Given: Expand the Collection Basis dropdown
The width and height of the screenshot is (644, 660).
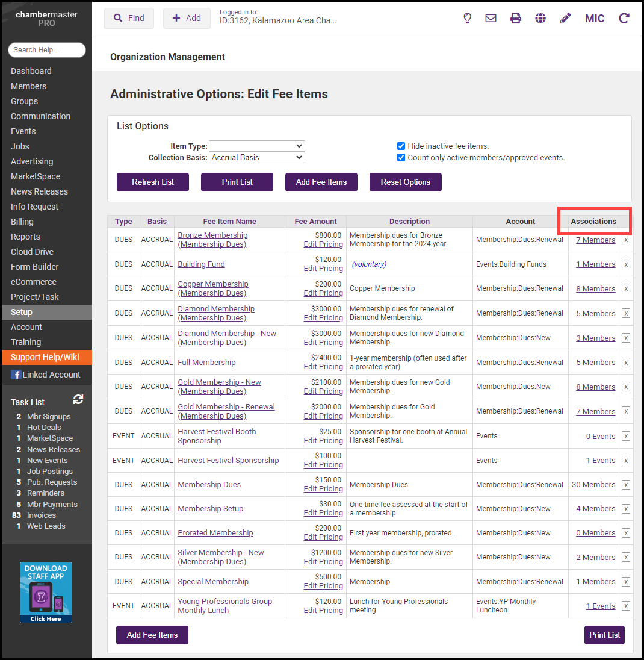Looking at the screenshot, I should pyautogui.click(x=256, y=158).
